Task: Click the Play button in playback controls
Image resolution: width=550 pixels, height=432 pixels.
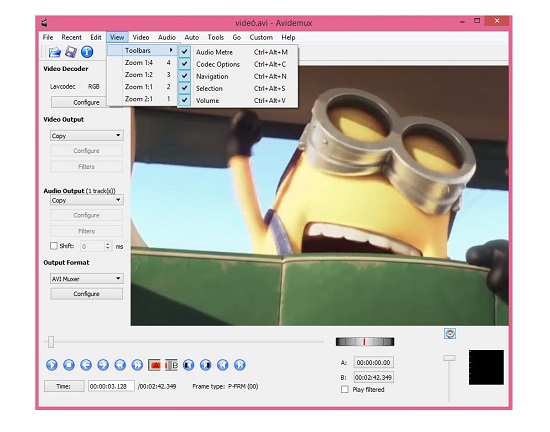Action: pyautogui.click(x=52, y=365)
